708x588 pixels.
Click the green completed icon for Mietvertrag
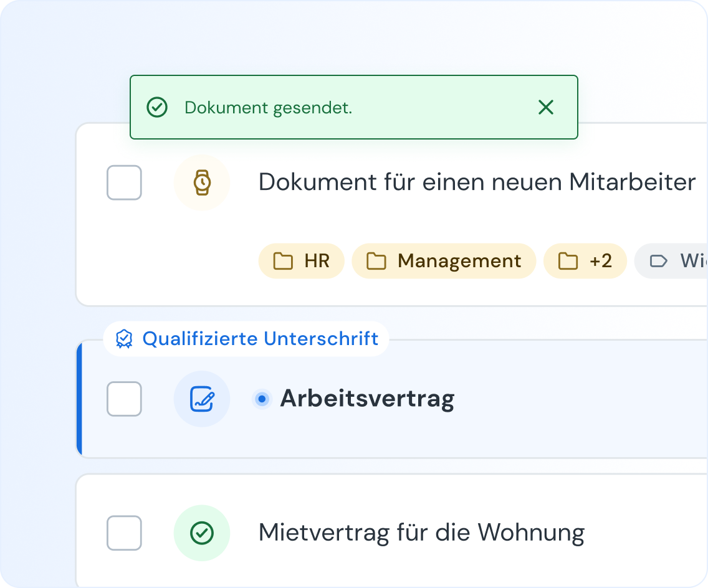(x=201, y=533)
